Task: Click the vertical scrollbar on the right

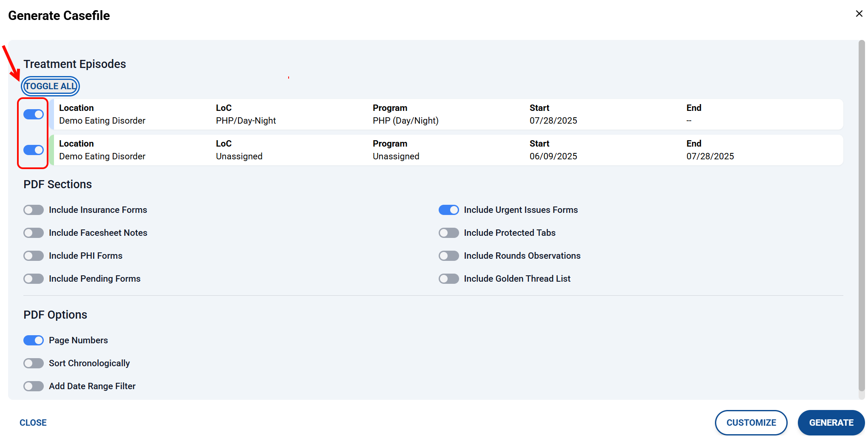Action: click(x=862, y=212)
